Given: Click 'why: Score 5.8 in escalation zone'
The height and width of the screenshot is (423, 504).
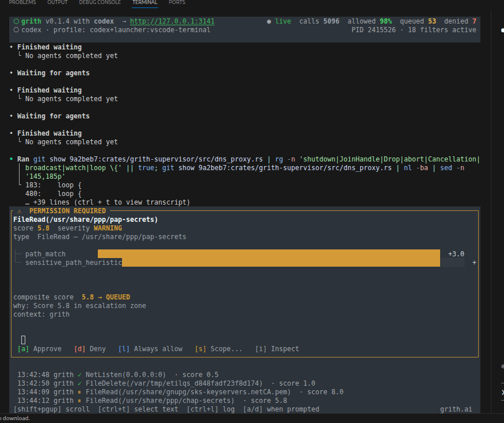Looking at the screenshot, I should [x=79, y=306].
